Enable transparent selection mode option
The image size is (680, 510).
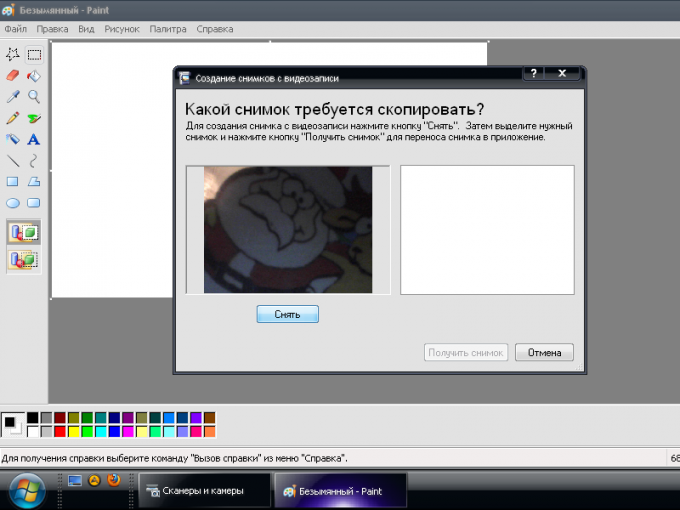(x=24, y=260)
